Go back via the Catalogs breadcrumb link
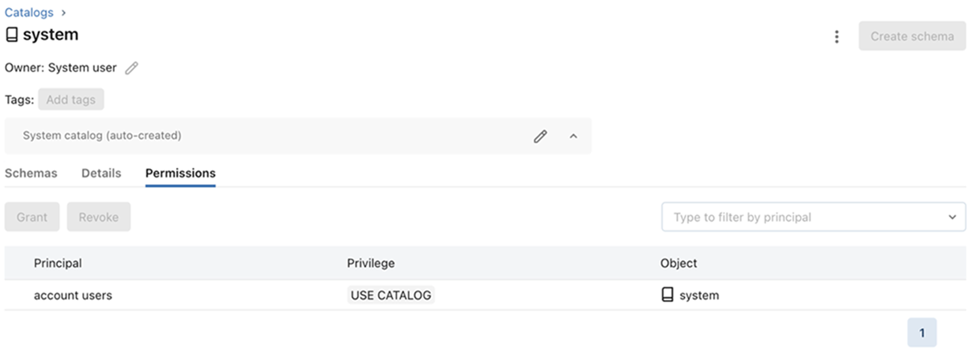This screenshot has height=360, width=980. (x=30, y=12)
